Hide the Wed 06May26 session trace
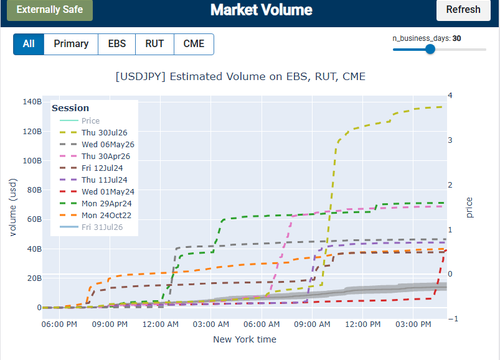The height and width of the screenshot is (360, 500). click(97, 144)
